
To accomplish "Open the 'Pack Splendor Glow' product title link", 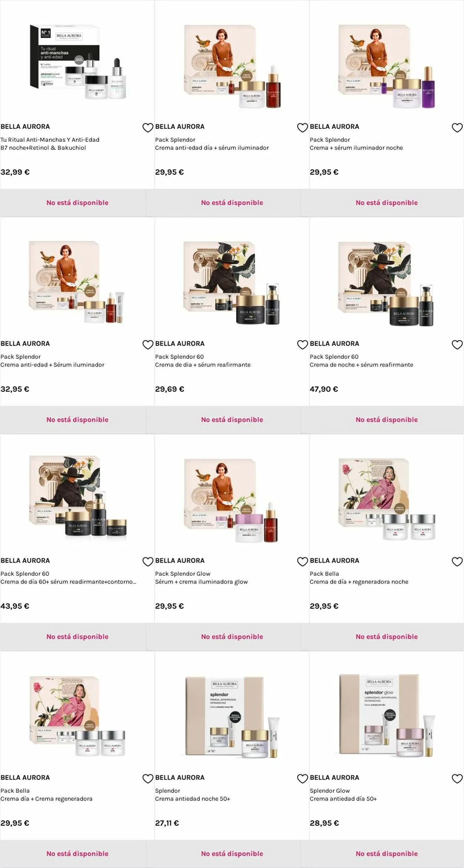I will click(183, 574).
